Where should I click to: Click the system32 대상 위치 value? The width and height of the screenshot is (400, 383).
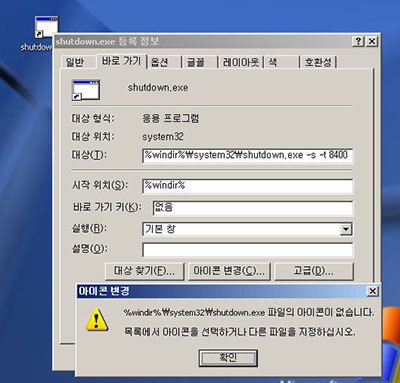[163, 137]
